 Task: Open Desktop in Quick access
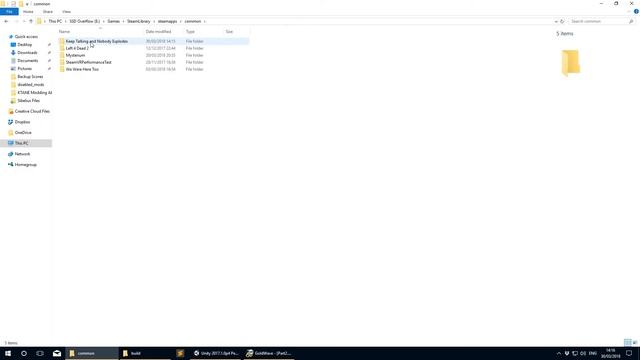[x=24, y=44]
